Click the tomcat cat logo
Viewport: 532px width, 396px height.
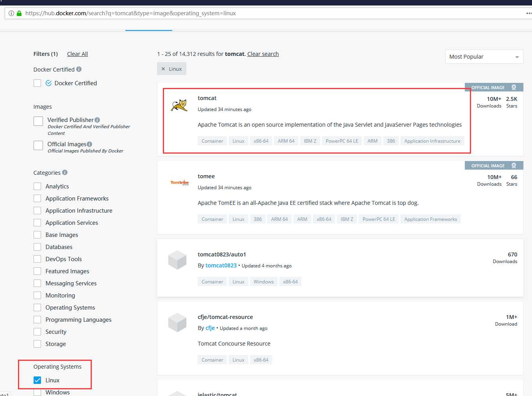pos(179,105)
